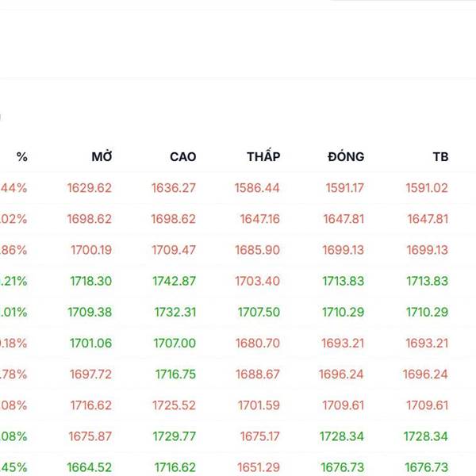Click the opening value 1718.30
The width and height of the screenshot is (476, 476).
(91, 281)
